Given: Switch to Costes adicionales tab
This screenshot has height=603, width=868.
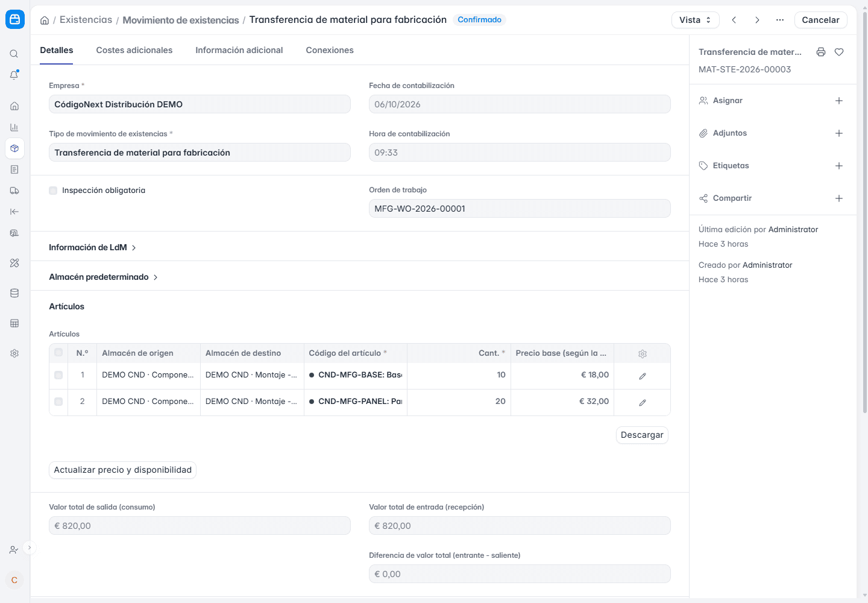Looking at the screenshot, I should [134, 50].
